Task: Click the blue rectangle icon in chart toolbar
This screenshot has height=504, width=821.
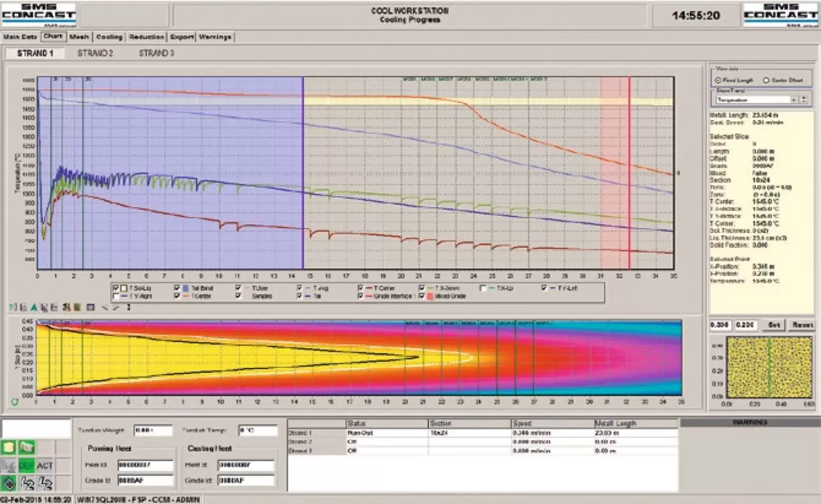Action: (91, 308)
